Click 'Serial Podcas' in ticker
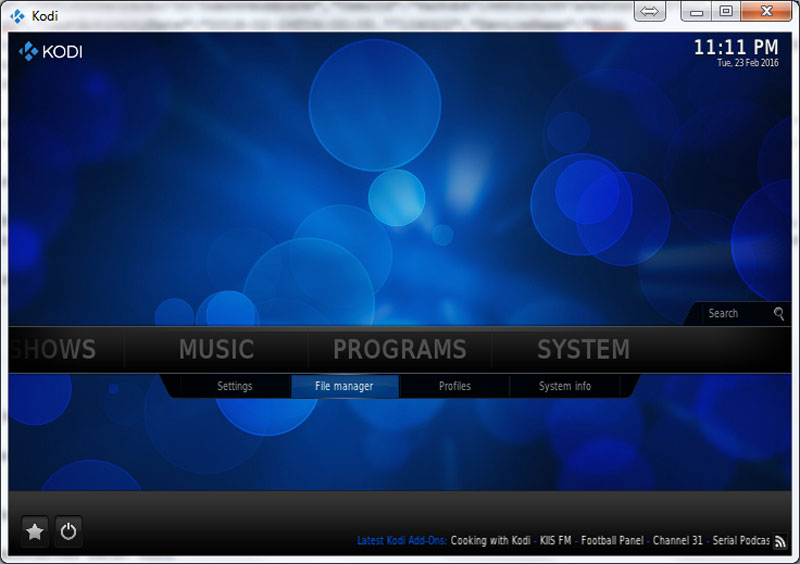Viewport: 800px width, 564px height. click(741, 541)
